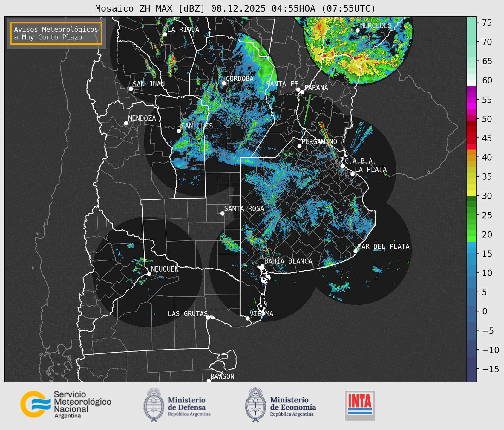Click the Mar del Plata marker dot
This screenshot has width=504, height=430.
(355, 251)
